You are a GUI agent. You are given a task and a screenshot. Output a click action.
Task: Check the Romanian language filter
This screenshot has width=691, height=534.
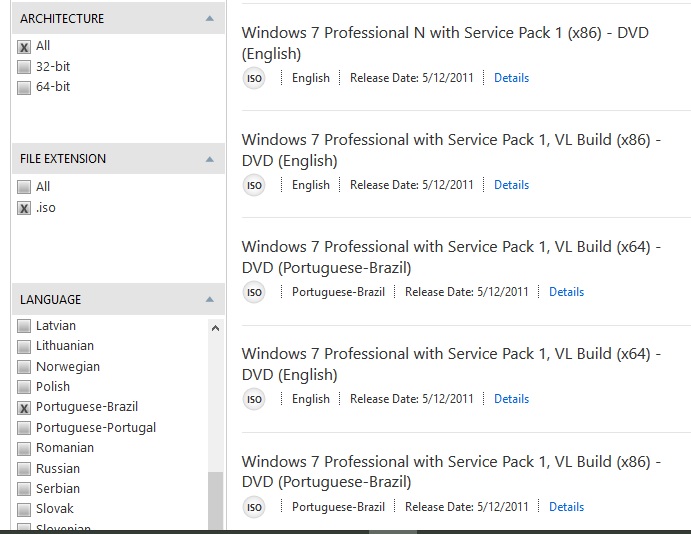pyautogui.click(x=24, y=448)
